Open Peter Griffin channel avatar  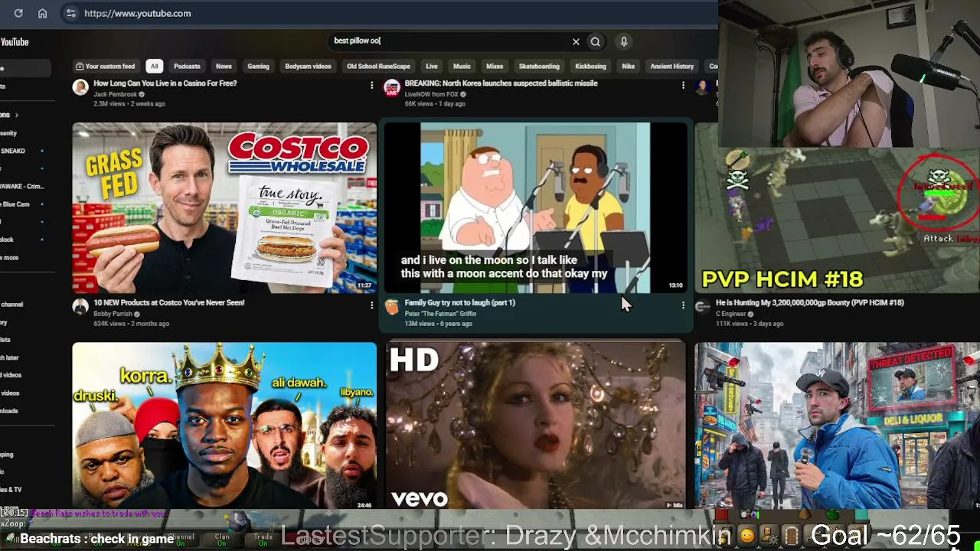(392, 307)
